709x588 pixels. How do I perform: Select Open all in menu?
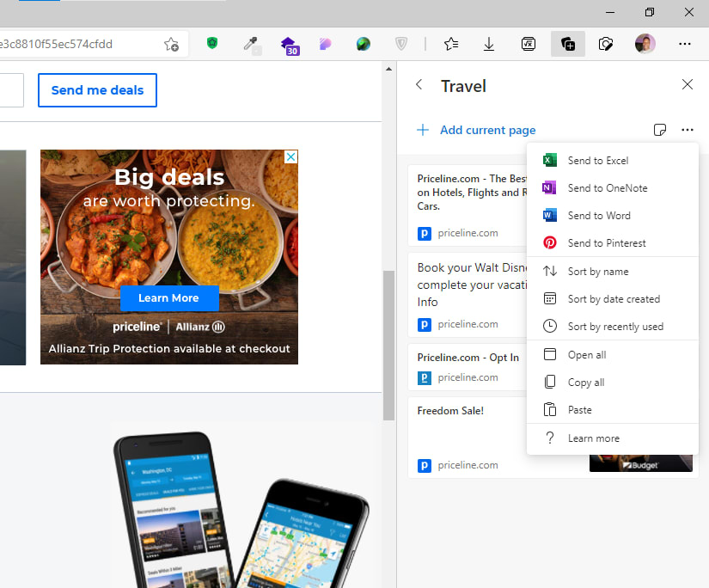[x=613, y=355]
